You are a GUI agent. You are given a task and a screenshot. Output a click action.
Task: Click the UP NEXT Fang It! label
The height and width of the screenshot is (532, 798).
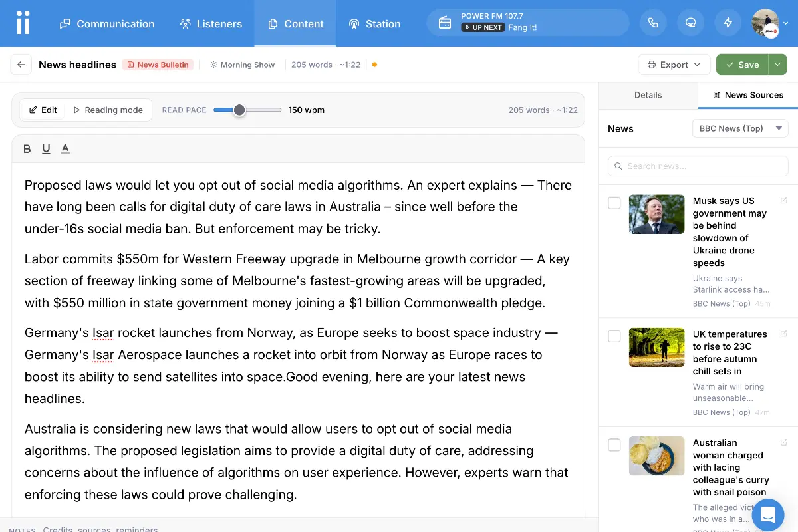point(499,27)
